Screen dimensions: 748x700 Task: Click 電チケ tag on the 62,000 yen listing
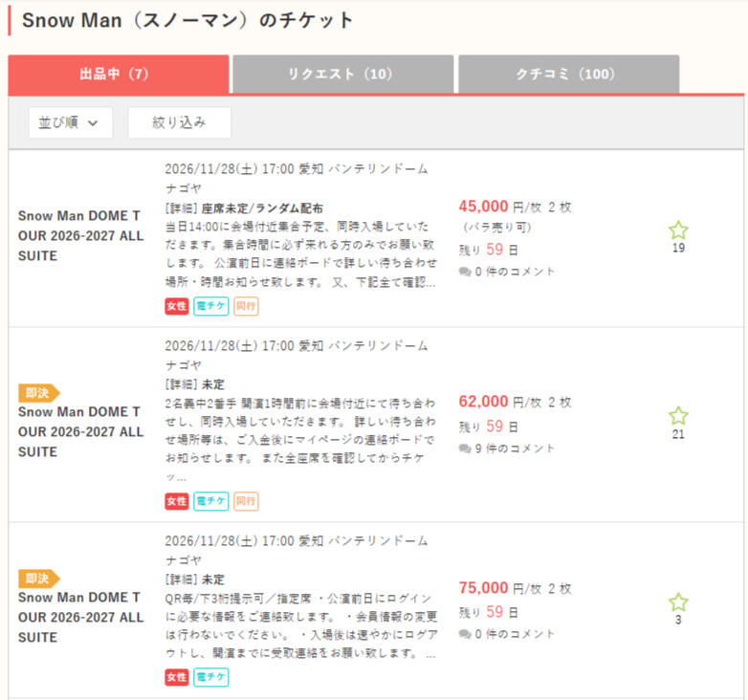[210, 501]
